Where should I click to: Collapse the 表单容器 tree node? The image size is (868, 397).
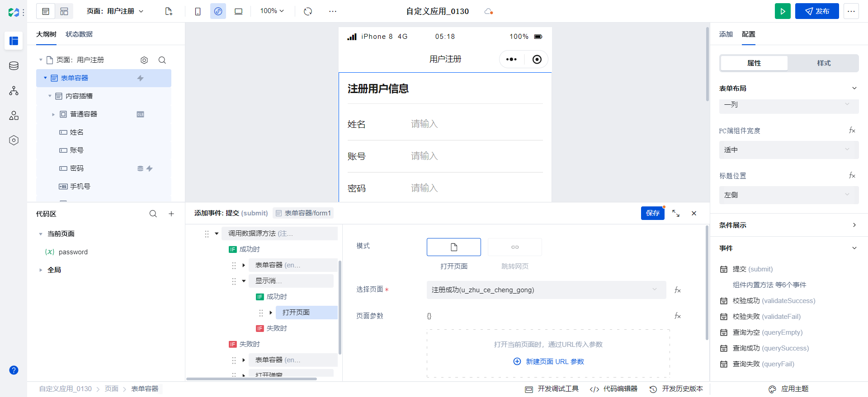coord(45,78)
